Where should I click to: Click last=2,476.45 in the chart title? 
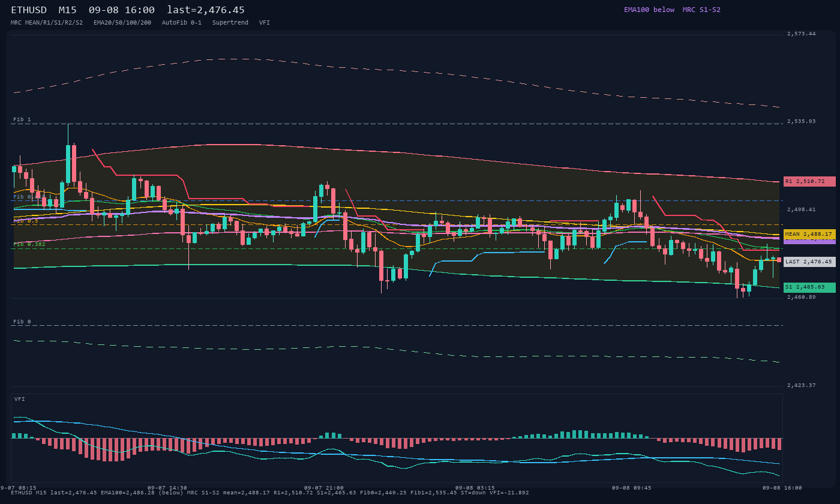[x=206, y=10]
